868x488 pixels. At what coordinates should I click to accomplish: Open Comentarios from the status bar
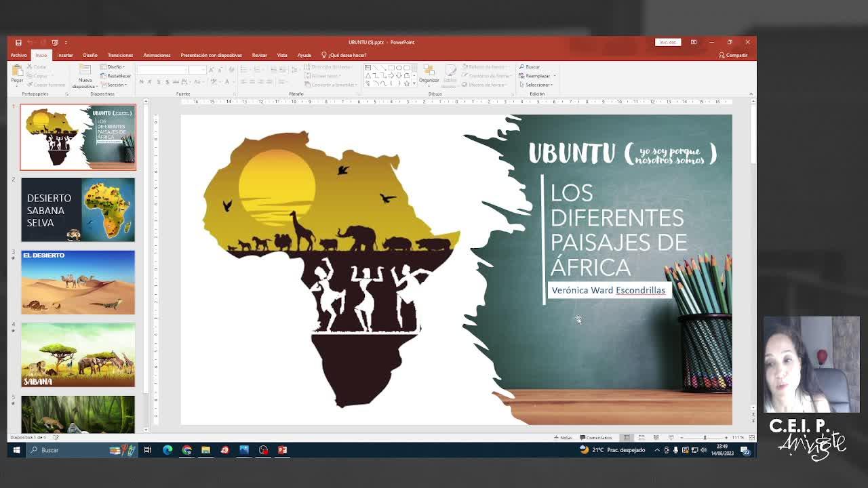click(x=596, y=438)
